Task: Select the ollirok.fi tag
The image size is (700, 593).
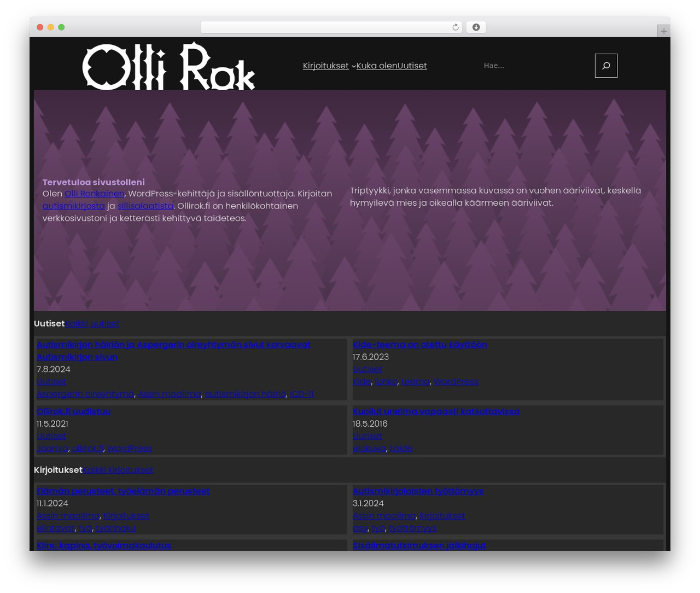Action: pos(87,449)
